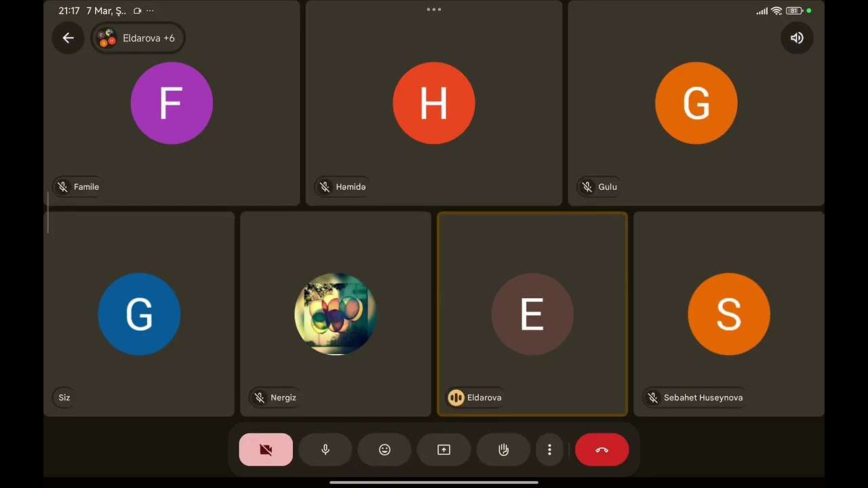
Task: Tap the screen recording indicator icon
Action: tap(138, 11)
